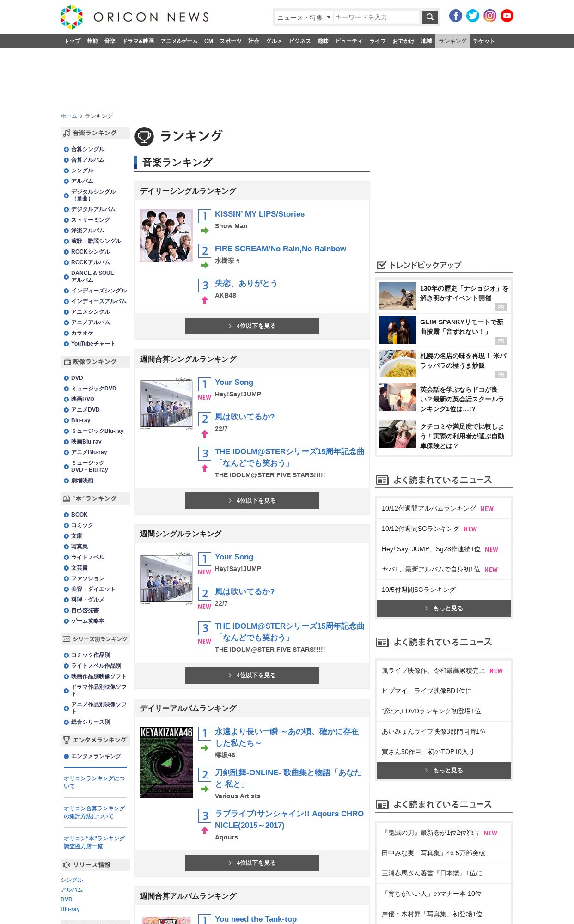Open Hey! Say! JUMP、Sg28作連続1位 news
574x924 pixels.
click(431, 549)
